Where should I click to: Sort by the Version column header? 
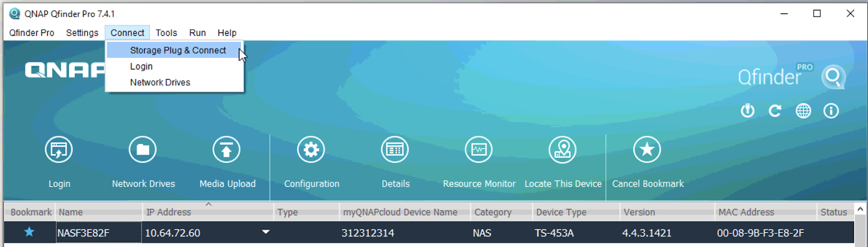pyautogui.click(x=667, y=212)
